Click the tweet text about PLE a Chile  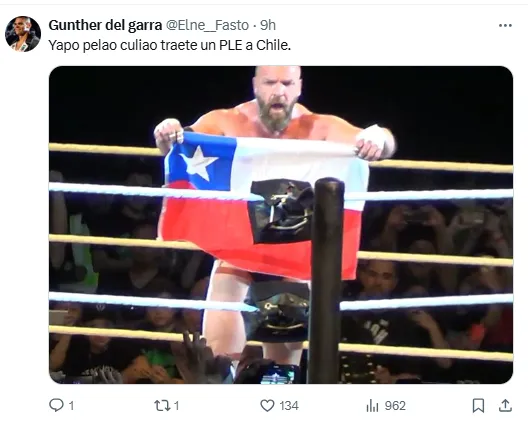[x=169, y=45]
